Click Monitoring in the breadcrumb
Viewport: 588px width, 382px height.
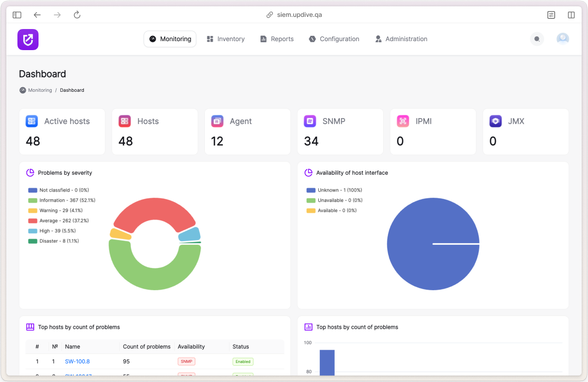click(x=40, y=90)
